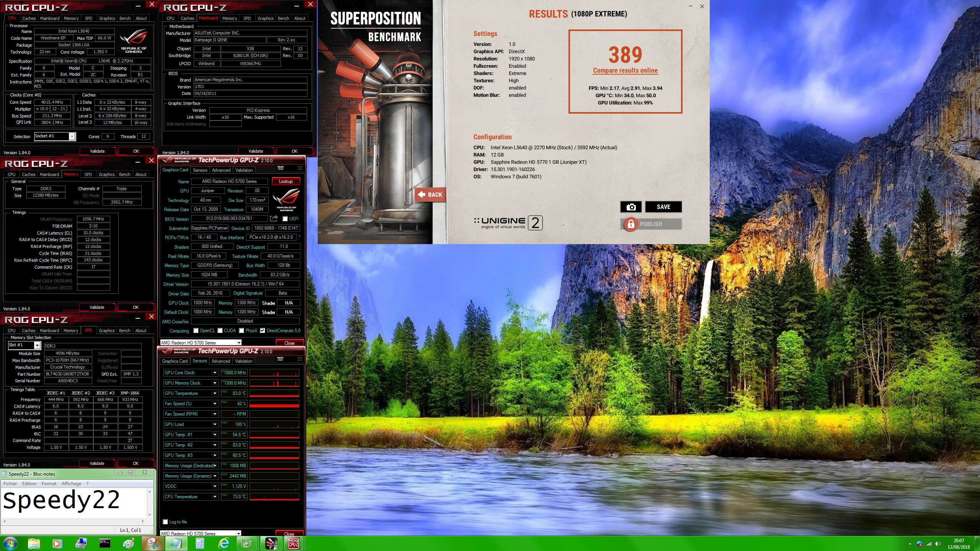Switch to Caches tab in CPU window
This screenshot has height=551, width=980.
(x=29, y=18)
